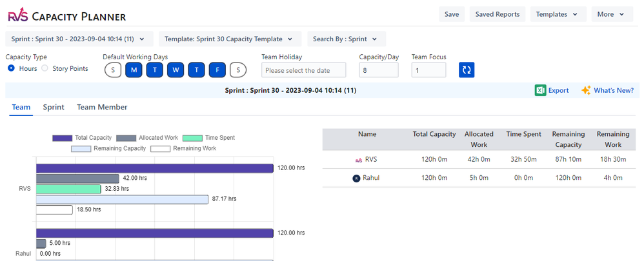This screenshot has height=261, width=644.
Task: Toggle Monday working day
Action: click(134, 70)
